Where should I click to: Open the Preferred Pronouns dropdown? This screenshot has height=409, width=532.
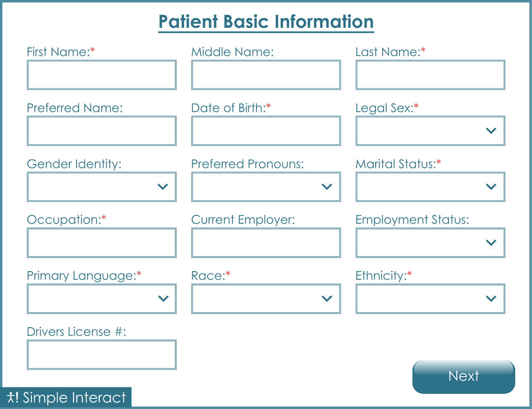tap(266, 187)
